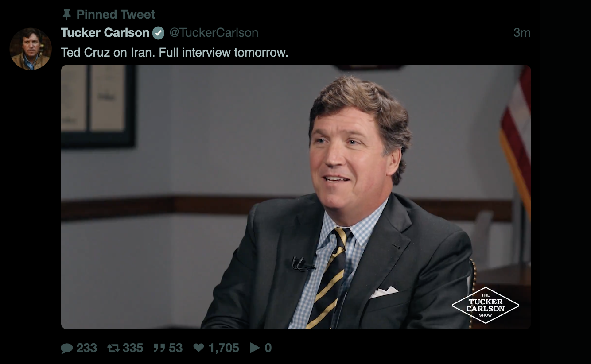This screenshot has height=364, width=591.
Task: Click the 1,705 likes count
Action: [x=224, y=348]
